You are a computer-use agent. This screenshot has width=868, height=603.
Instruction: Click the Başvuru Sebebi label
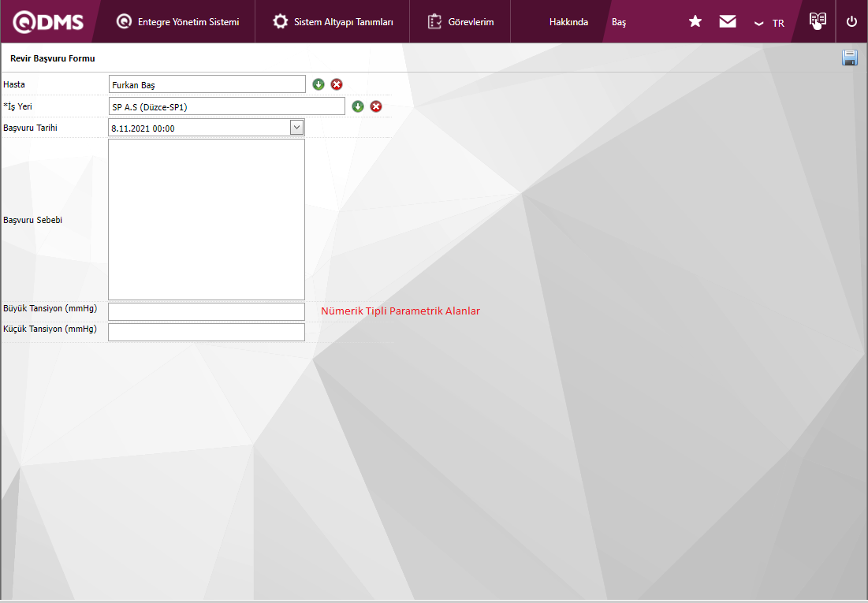click(x=32, y=220)
